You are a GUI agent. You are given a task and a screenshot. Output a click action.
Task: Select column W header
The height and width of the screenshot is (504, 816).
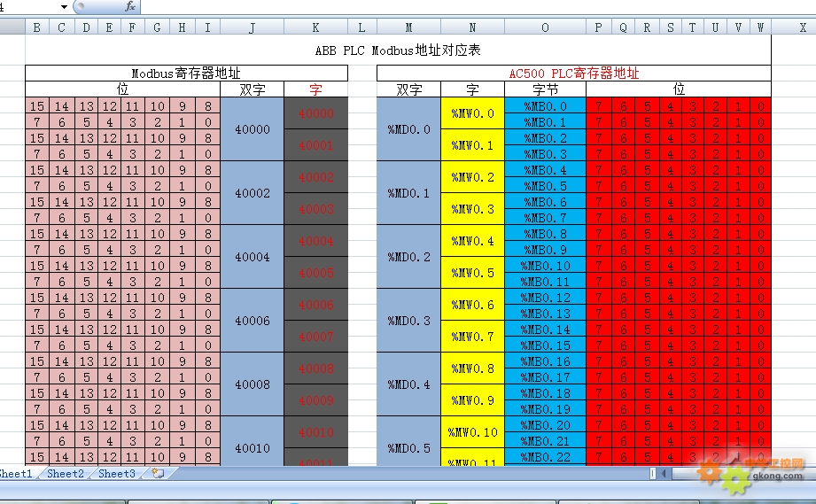(760, 27)
